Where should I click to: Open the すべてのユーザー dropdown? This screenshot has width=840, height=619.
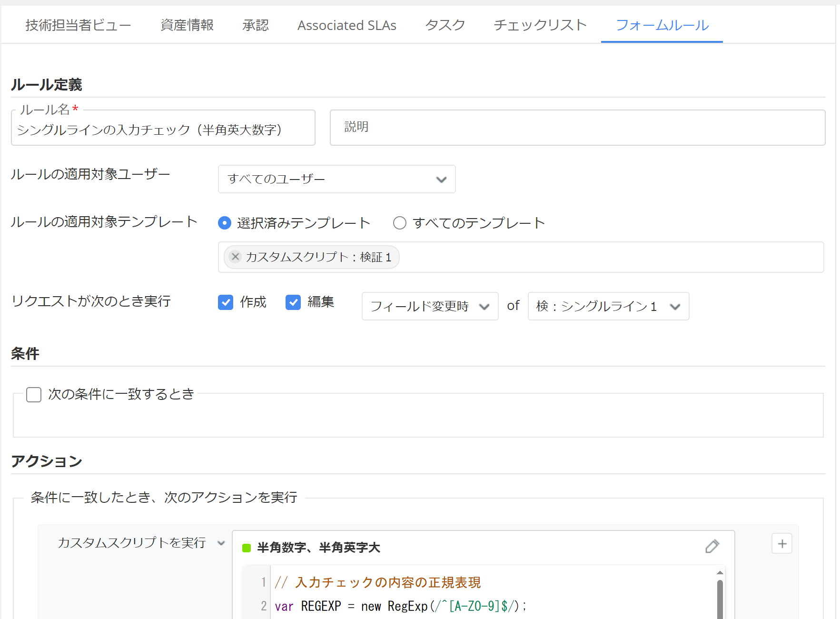click(336, 179)
